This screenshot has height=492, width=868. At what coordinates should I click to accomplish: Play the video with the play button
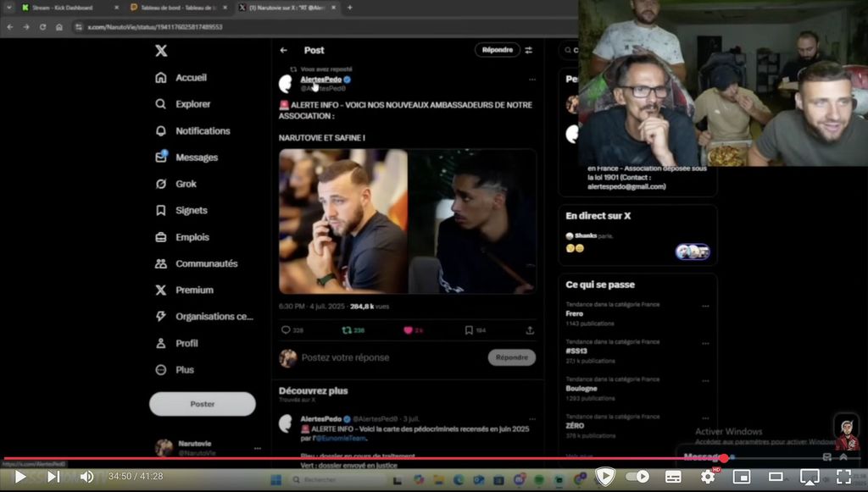tap(20, 477)
